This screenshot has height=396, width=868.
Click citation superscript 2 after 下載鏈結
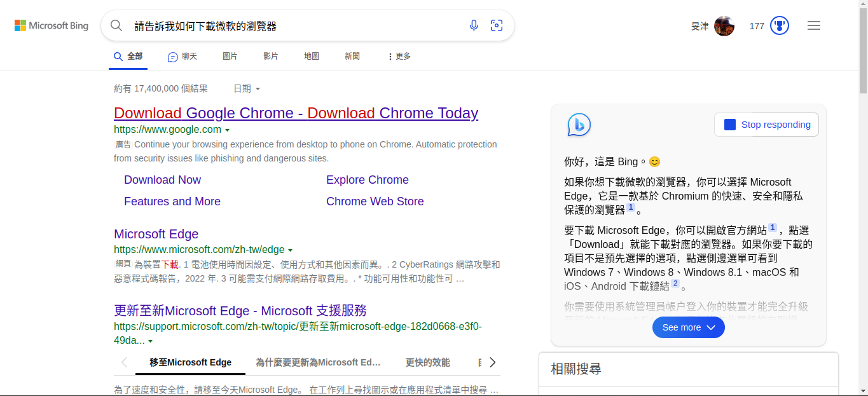click(675, 283)
